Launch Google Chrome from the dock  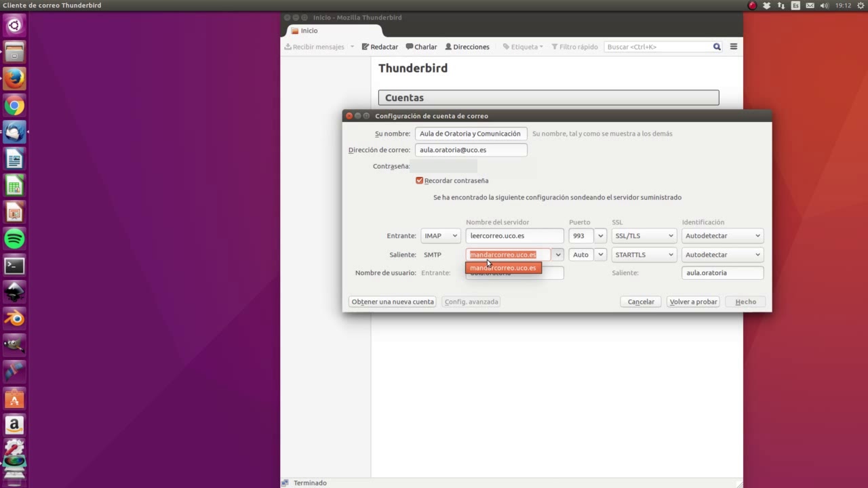[x=14, y=106]
